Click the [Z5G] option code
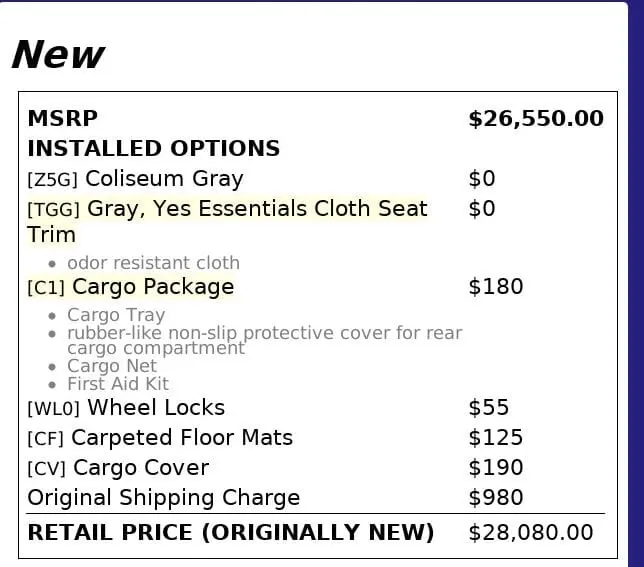The height and width of the screenshot is (567, 644). pos(53,180)
